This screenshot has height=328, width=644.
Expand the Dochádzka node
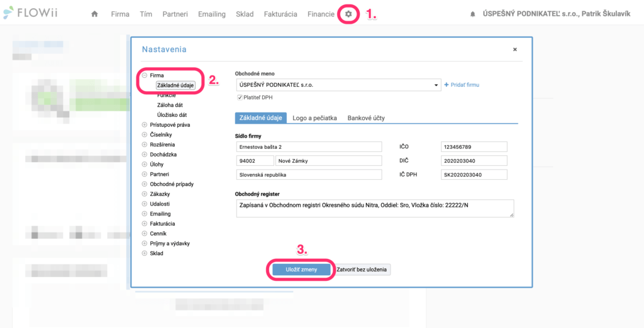(x=145, y=155)
